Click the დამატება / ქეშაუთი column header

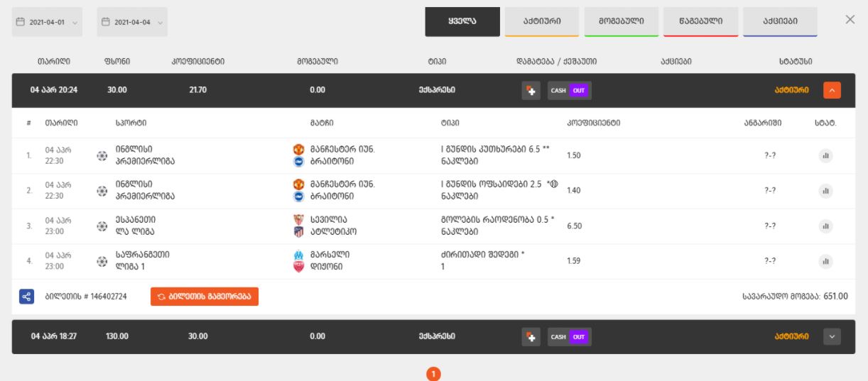(556, 62)
